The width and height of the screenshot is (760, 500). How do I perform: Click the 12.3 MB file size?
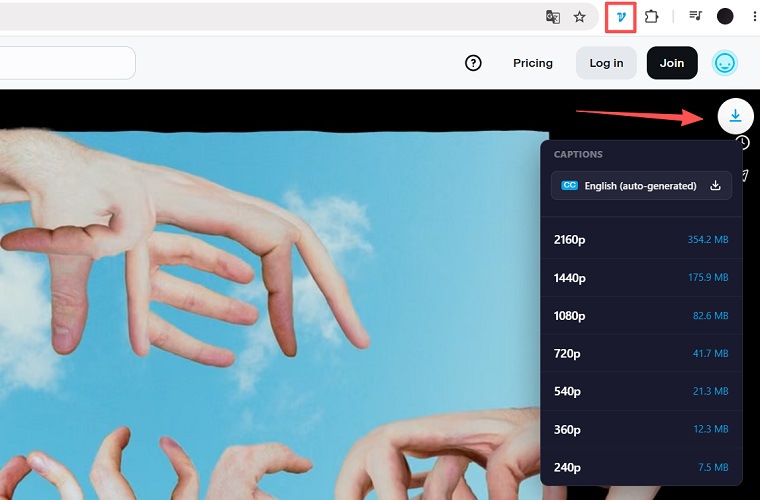711,429
